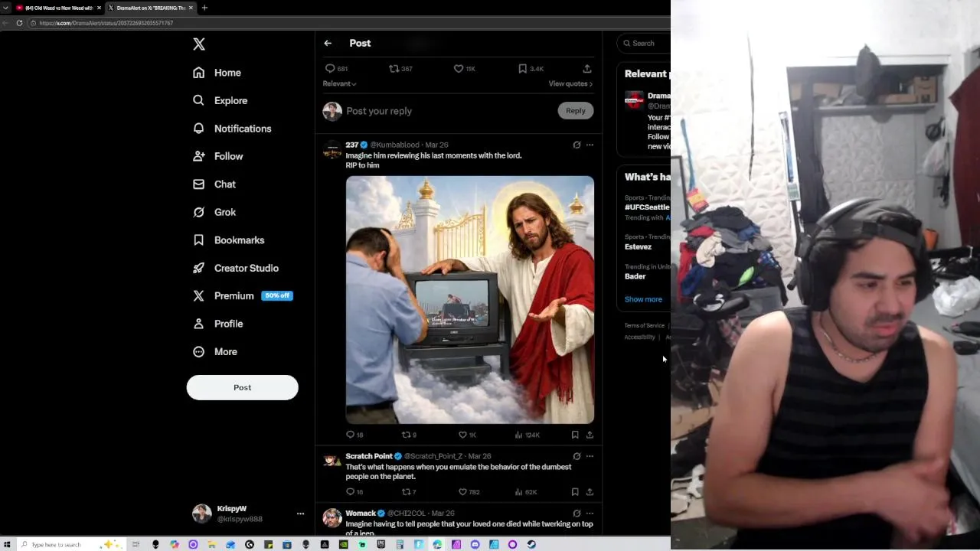Open KrispyW account options ellipsis
Screen dimensions: 980x551
[300, 514]
